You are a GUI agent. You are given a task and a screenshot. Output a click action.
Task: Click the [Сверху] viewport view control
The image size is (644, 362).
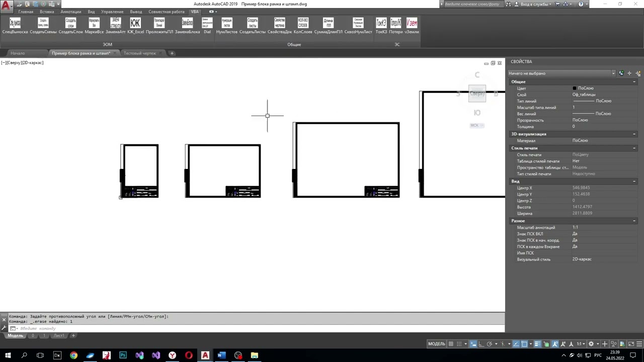14,63
